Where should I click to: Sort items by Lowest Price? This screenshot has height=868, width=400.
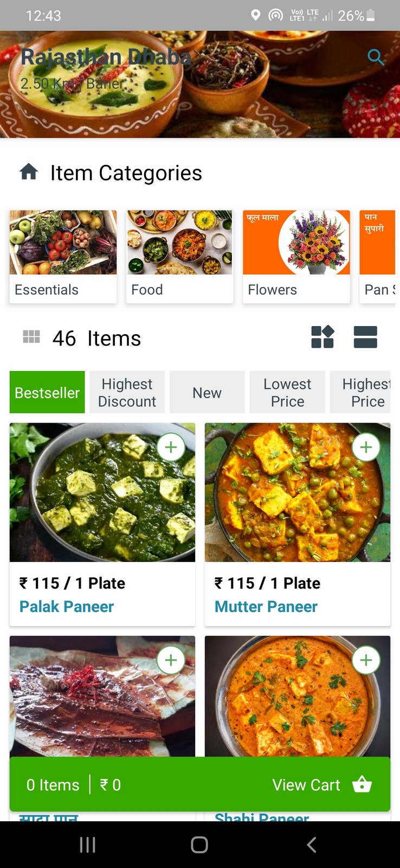tap(287, 392)
